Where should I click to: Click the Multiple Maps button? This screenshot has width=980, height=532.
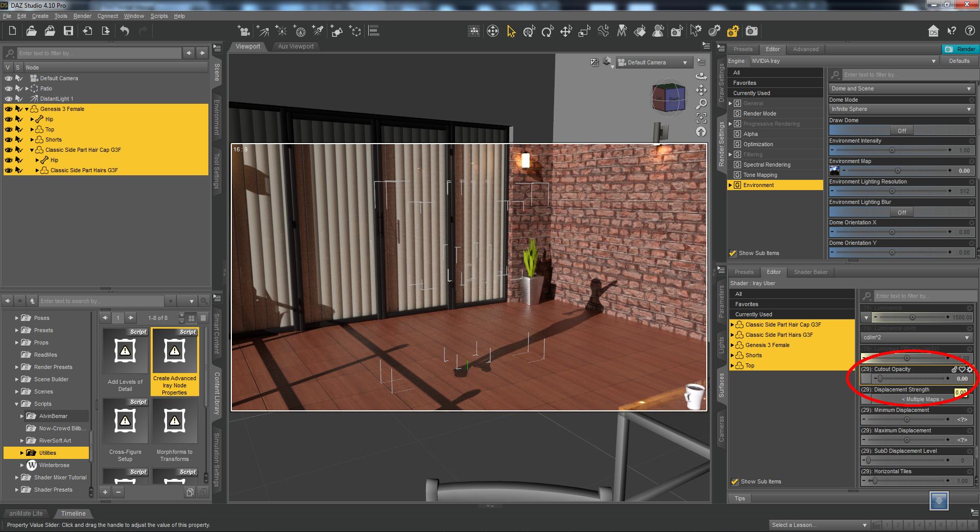tap(922, 399)
